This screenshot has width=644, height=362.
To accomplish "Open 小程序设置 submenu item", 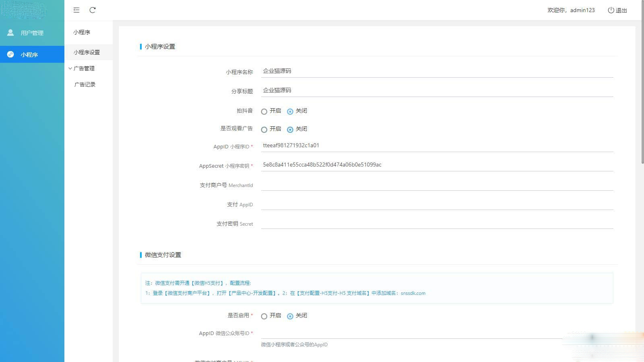I will point(87,52).
